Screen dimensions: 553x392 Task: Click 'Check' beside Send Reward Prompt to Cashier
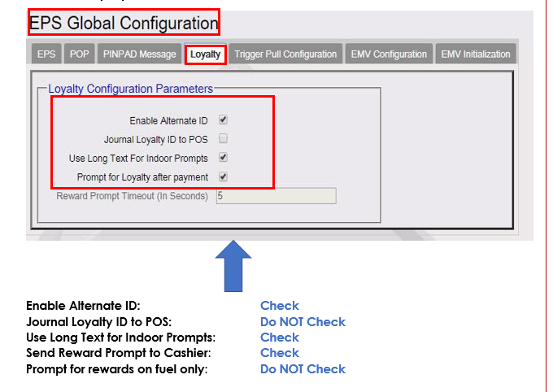[280, 353]
